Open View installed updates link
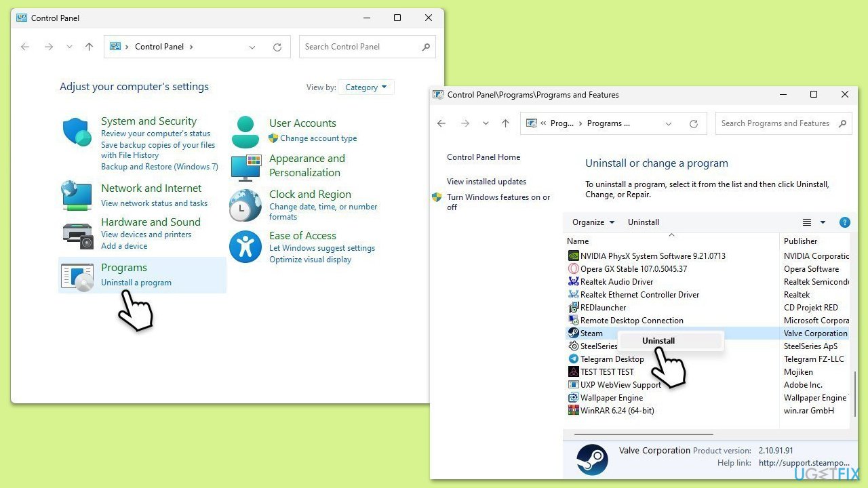 pyautogui.click(x=486, y=182)
